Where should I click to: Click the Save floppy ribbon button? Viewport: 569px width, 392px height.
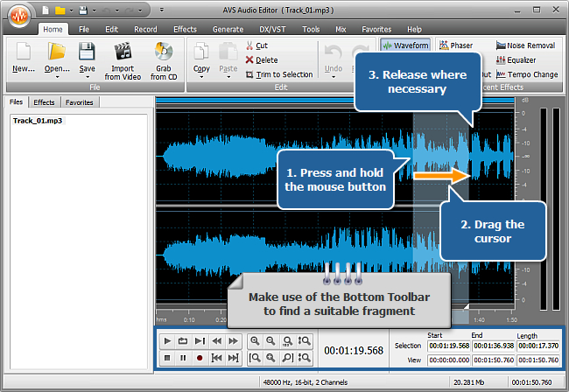[87, 55]
